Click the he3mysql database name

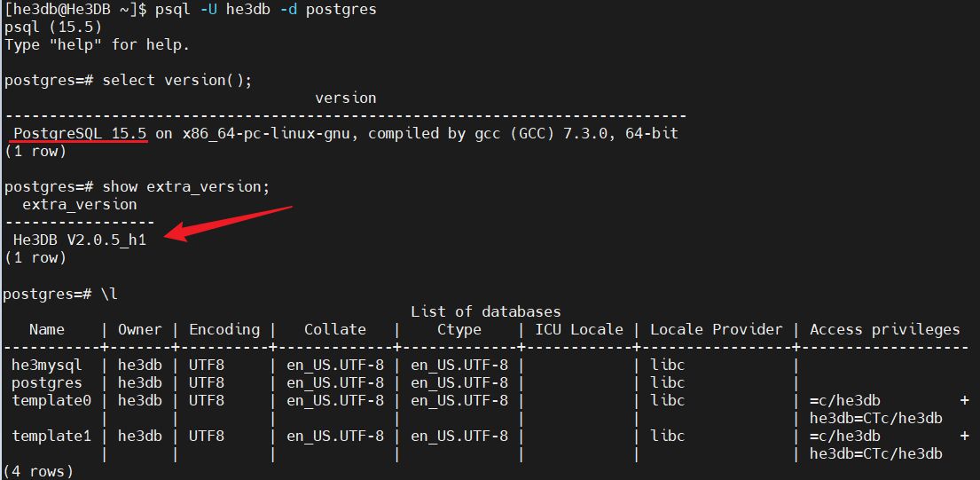(47, 365)
